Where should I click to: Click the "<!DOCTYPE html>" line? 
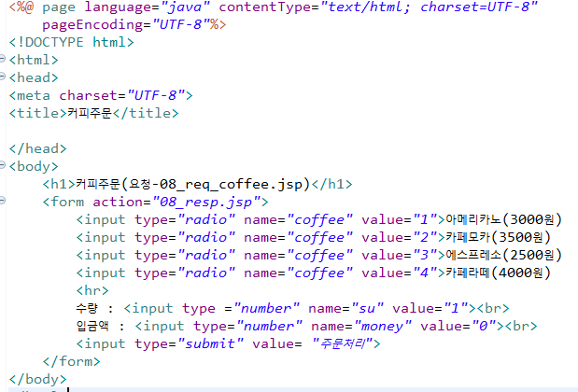coord(71,42)
